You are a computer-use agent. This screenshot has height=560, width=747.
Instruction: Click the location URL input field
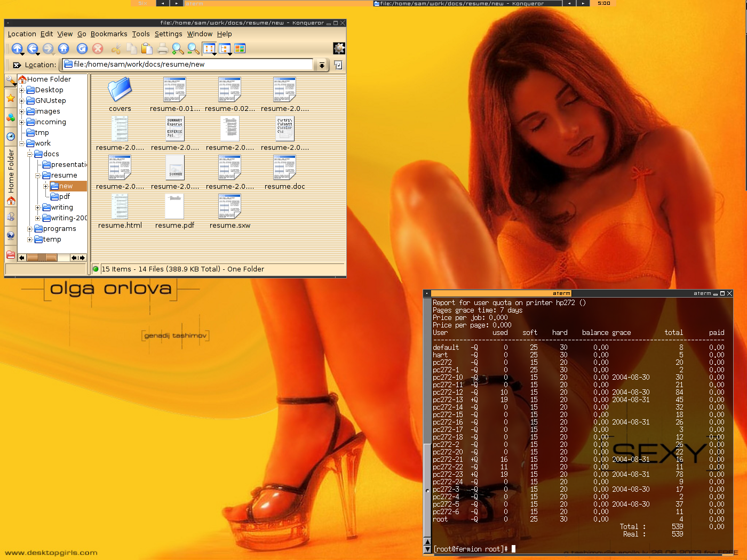pos(188,65)
